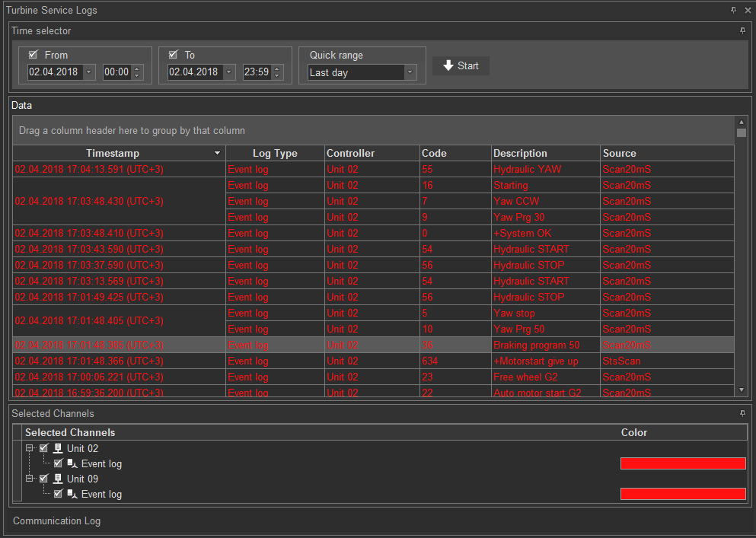Click Event log icon under Unit 09
The image size is (756, 538).
pyautogui.click(x=72, y=495)
